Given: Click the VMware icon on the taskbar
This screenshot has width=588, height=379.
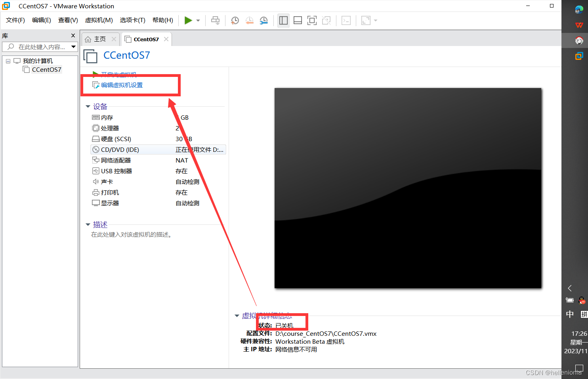Looking at the screenshot, I should click(579, 56).
